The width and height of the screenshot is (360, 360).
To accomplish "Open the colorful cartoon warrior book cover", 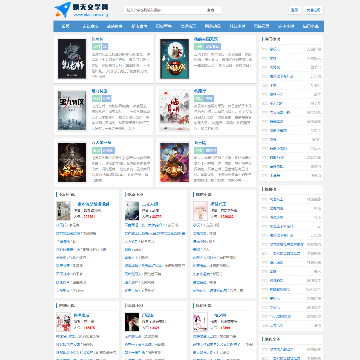I will pyautogui.click(x=174, y=162).
